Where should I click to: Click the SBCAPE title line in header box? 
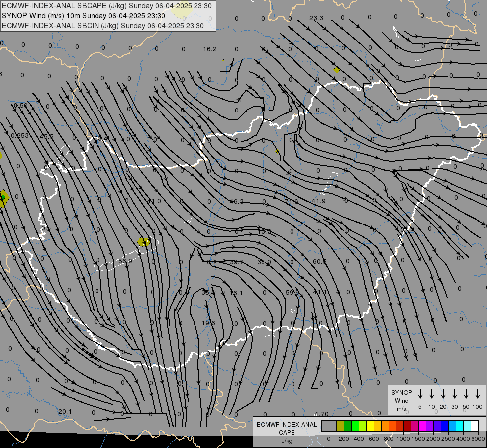(107, 6)
